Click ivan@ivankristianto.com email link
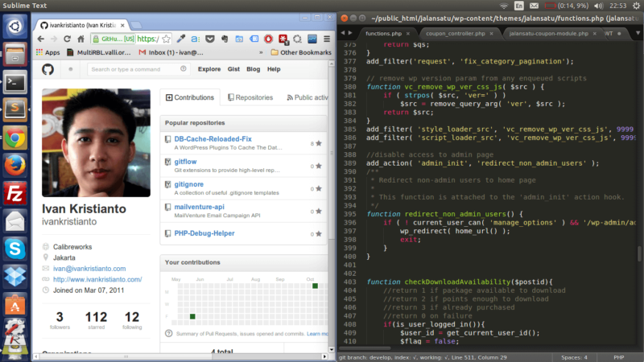Screen dimensions: 644x362 [x=89, y=269]
